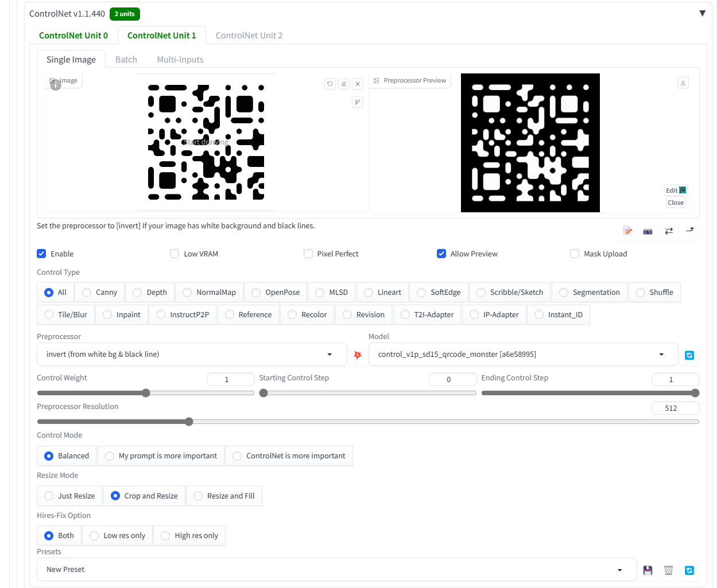Select the Tile/Blur control type
717x588 pixels.
[65, 315]
